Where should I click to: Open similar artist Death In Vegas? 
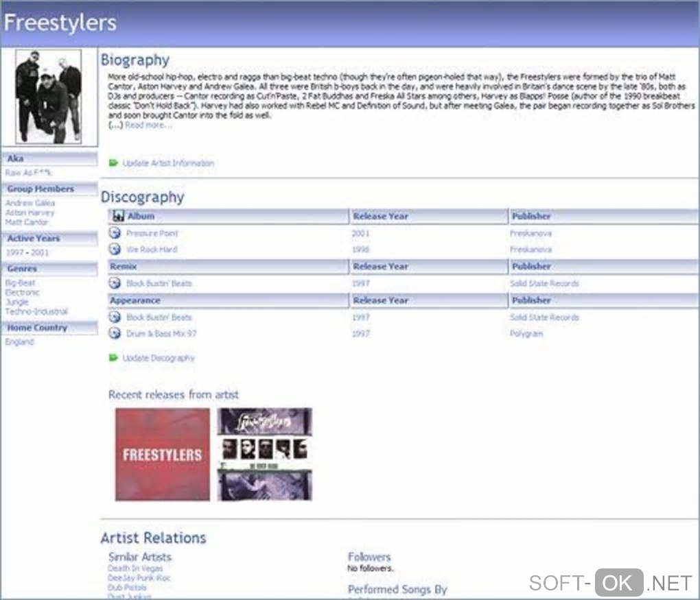pos(135,568)
